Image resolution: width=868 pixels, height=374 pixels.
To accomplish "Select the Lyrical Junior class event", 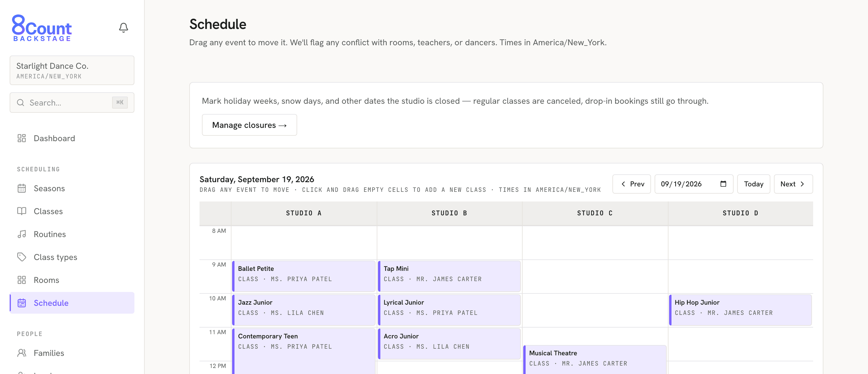I will click(449, 309).
